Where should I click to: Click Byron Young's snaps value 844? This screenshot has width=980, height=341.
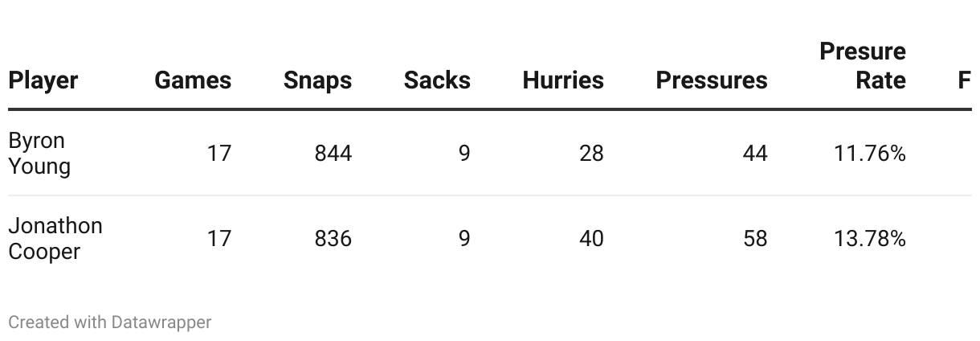click(333, 153)
